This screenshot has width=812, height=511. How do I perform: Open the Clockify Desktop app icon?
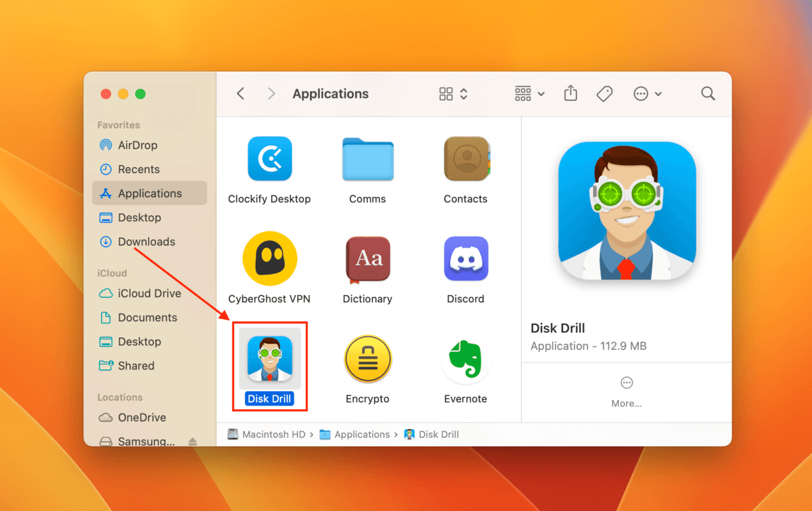269,158
